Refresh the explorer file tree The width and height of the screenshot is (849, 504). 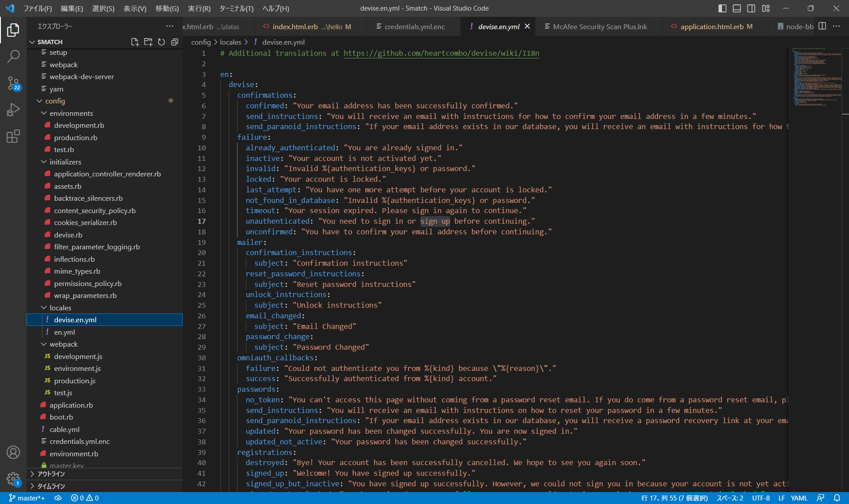(x=161, y=42)
